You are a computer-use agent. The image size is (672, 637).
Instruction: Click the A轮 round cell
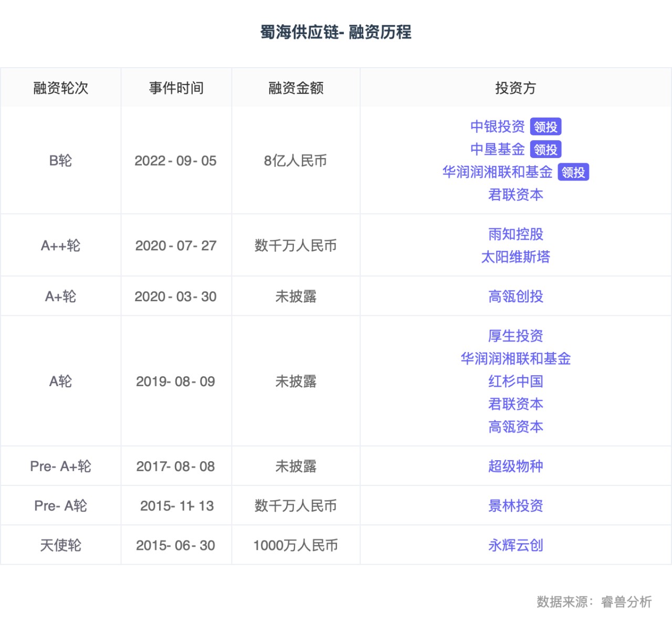click(61, 381)
